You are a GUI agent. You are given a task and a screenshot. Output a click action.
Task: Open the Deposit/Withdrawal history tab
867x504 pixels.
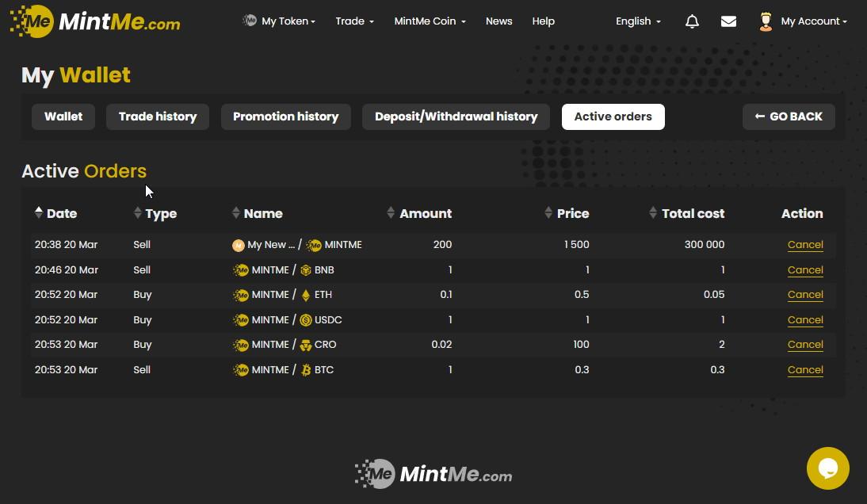(x=456, y=116)
